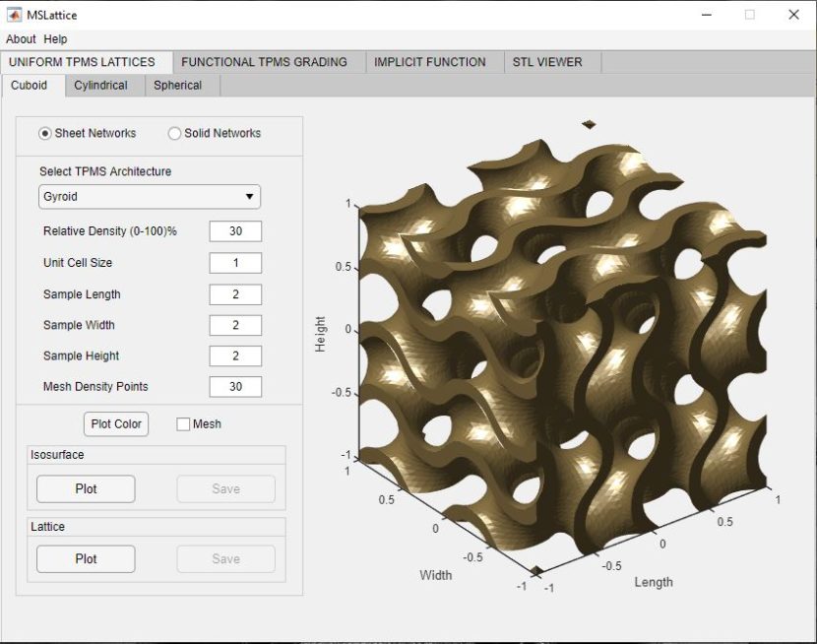The width and height of the screenshot is (817, 644).
Task: Click the Length axis label
Action: coord(654,583)
